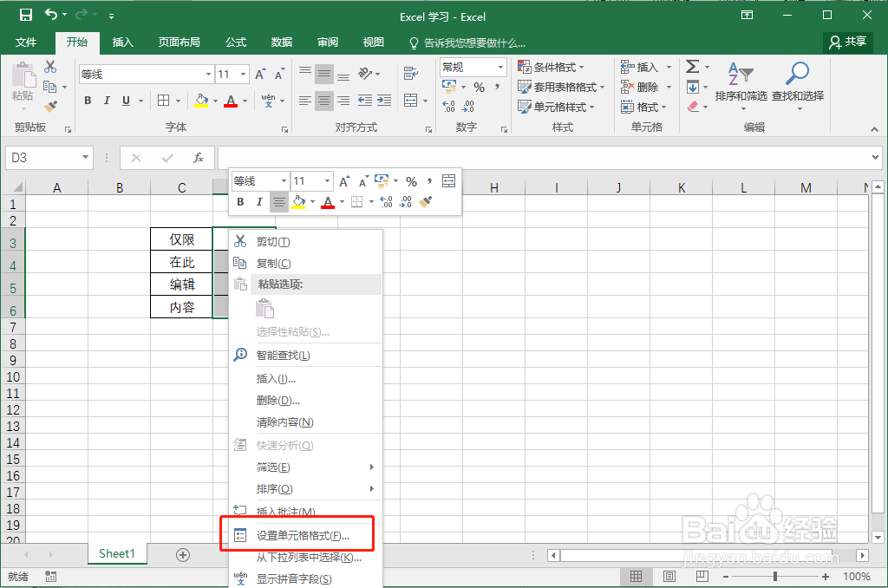Open number format dropdown 常规
Image resolution: width=888 pixels, height=588 pixels.
point(500,68)
